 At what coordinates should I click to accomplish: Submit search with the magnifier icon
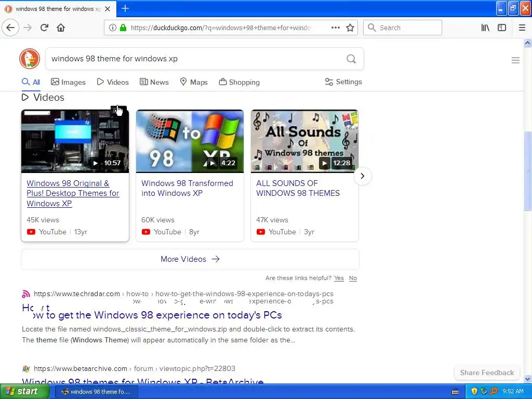click(351, 59)
